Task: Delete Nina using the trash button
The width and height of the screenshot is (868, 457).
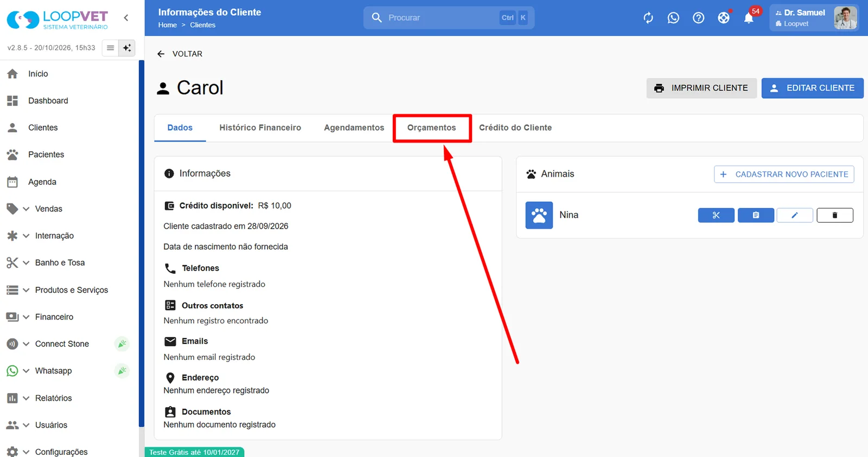Action: 835,215
